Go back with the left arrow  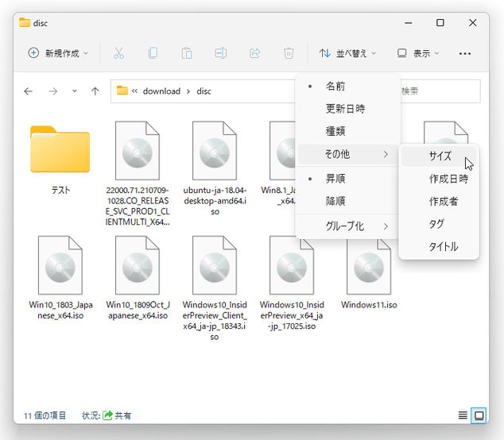point(29,91)
